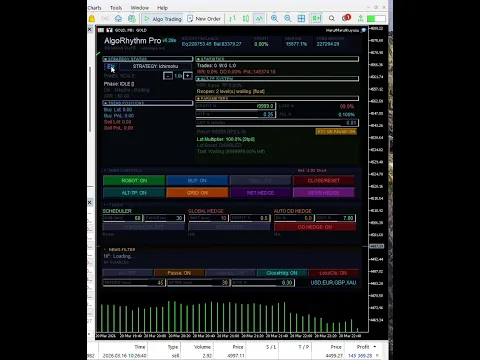Decrease panel scale with minus button
Viewport: 480px width, 360px height.
(x=168, y=76)
